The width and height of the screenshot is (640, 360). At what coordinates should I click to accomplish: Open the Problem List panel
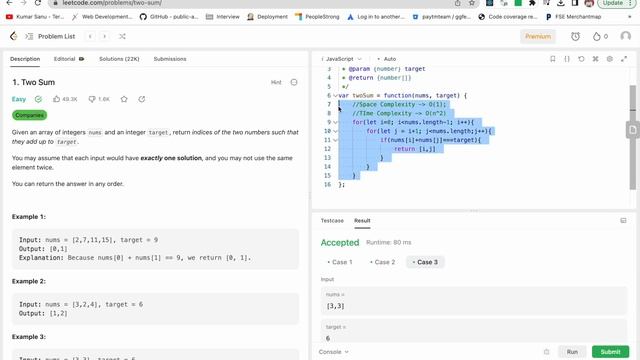point(50,36)
